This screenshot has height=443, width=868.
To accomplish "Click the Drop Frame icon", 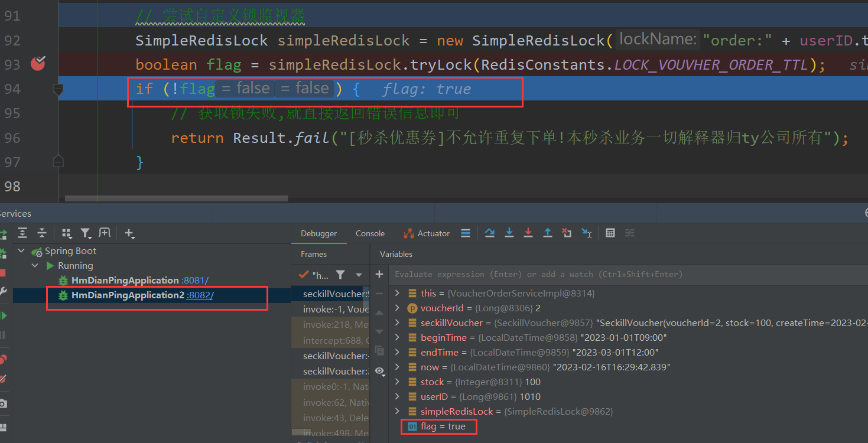I will pyautogui.click(x=567, y=233).
